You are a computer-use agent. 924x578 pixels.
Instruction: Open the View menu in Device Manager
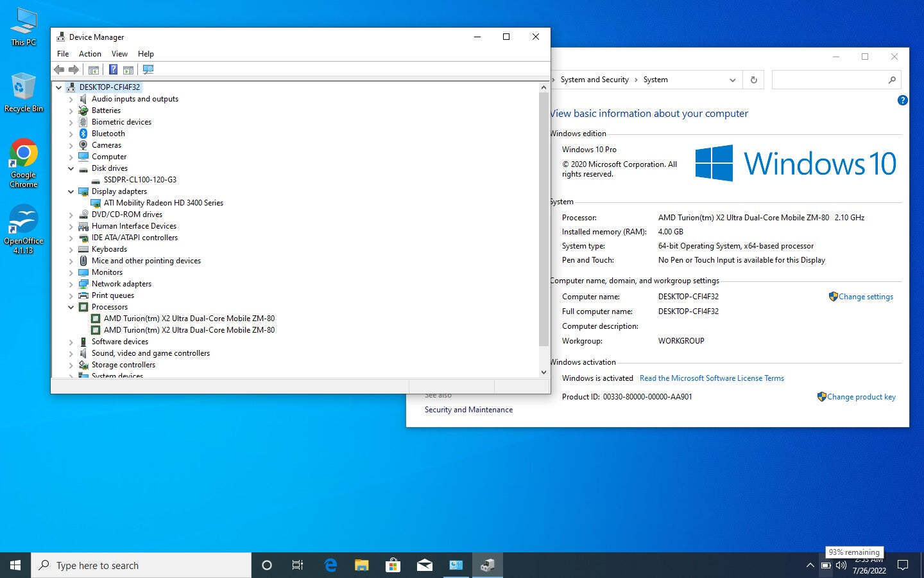click(x=119, y=54)
